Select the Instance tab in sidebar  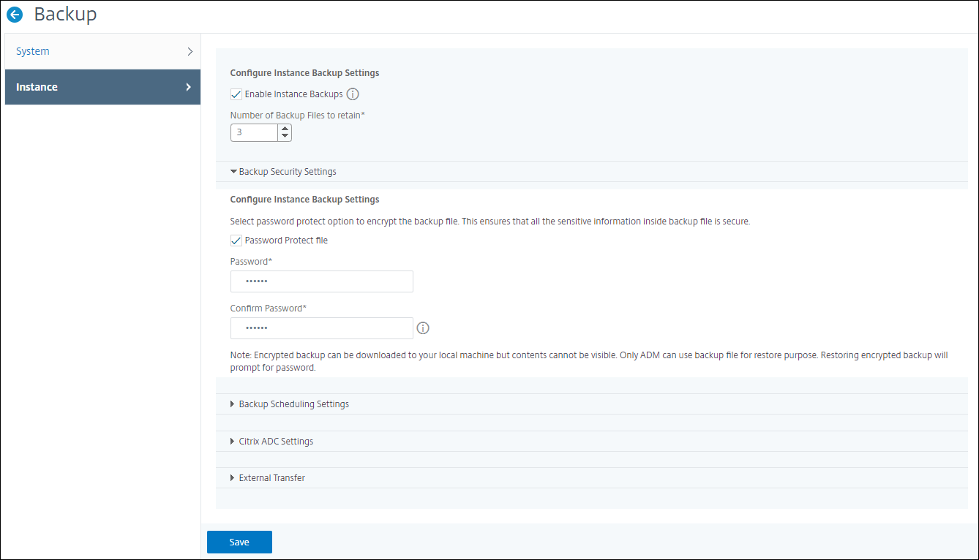(x=102, y=87)
